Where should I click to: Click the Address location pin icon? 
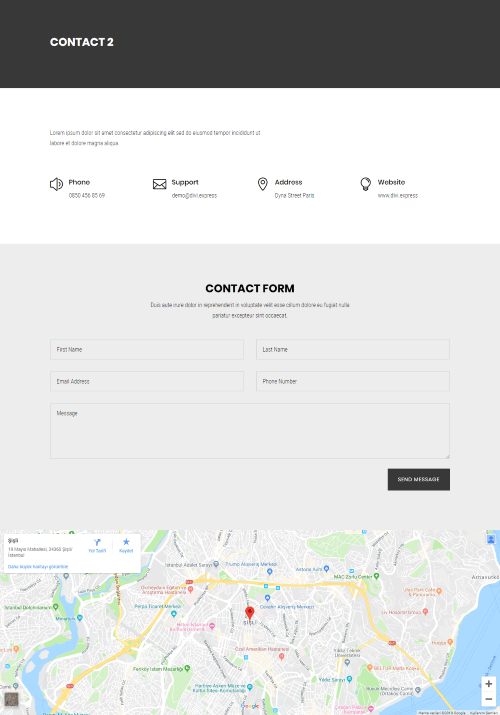click(263, 184)
